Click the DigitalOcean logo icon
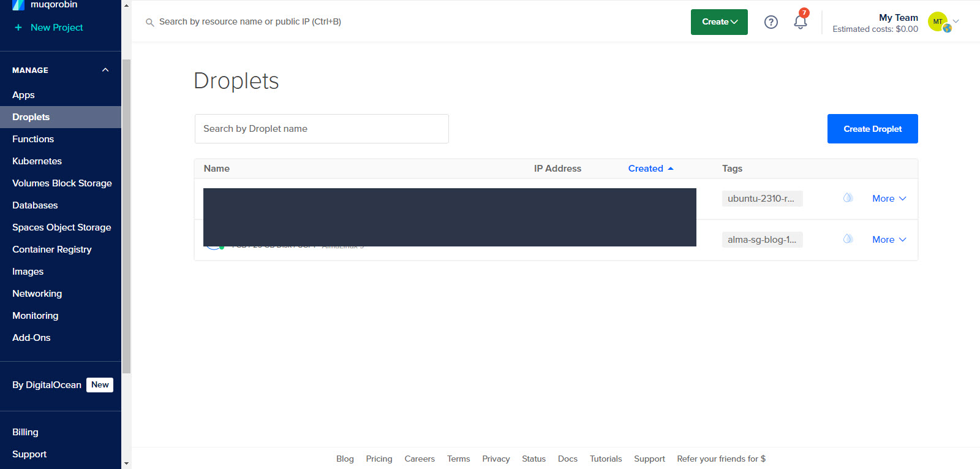Screen dimensions: 980x469 click(18, 5)
